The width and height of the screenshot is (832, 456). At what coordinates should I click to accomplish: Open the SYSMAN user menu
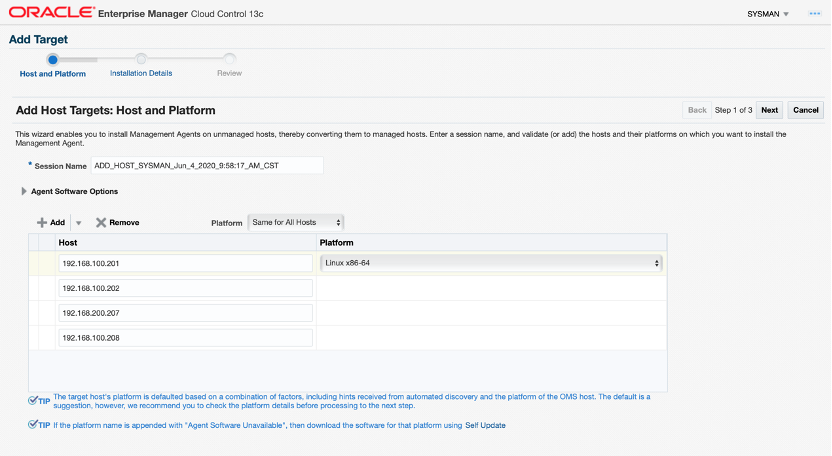coord(768,14)
